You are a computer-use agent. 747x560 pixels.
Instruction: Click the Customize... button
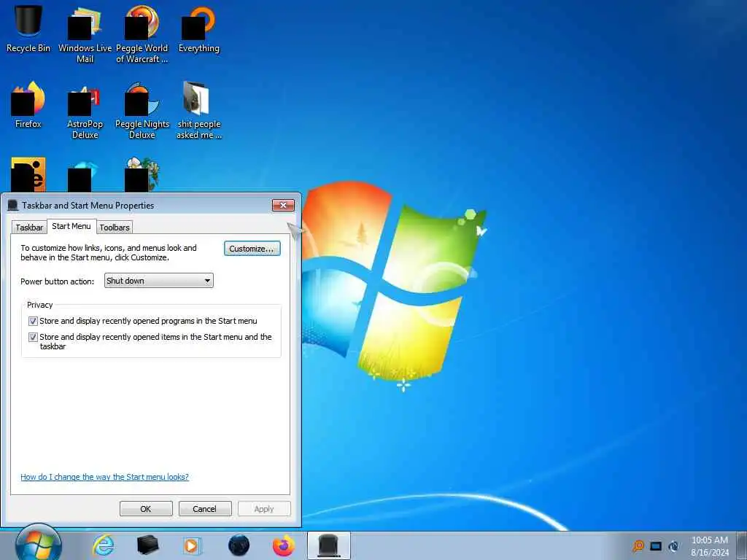252,249
